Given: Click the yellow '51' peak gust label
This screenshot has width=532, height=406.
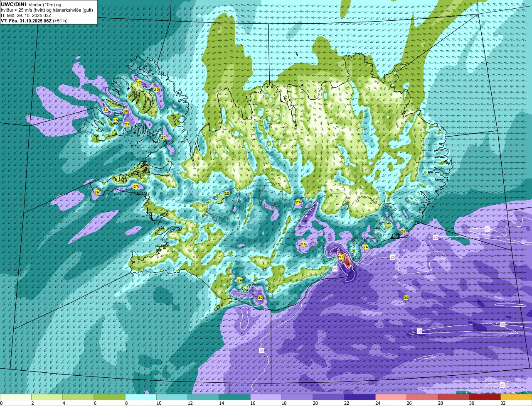Looking at the screenshot, I should 341,257.
